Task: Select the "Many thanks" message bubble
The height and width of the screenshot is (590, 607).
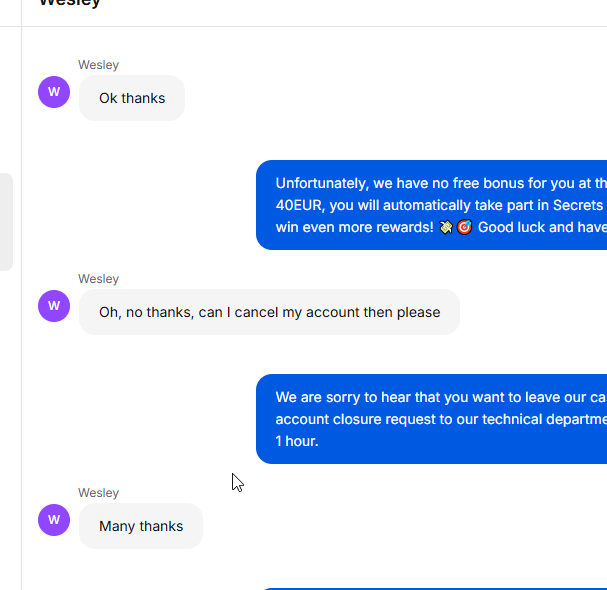Action: (141, 526)
